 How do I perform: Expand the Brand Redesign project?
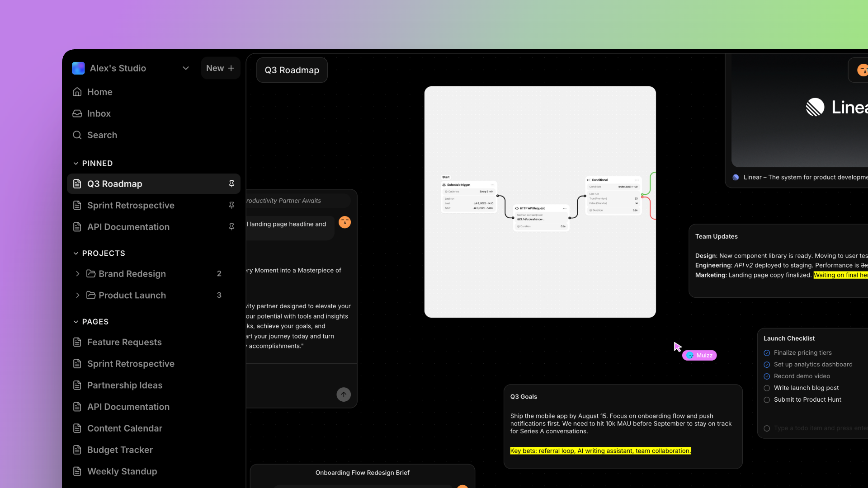[77, 273]
